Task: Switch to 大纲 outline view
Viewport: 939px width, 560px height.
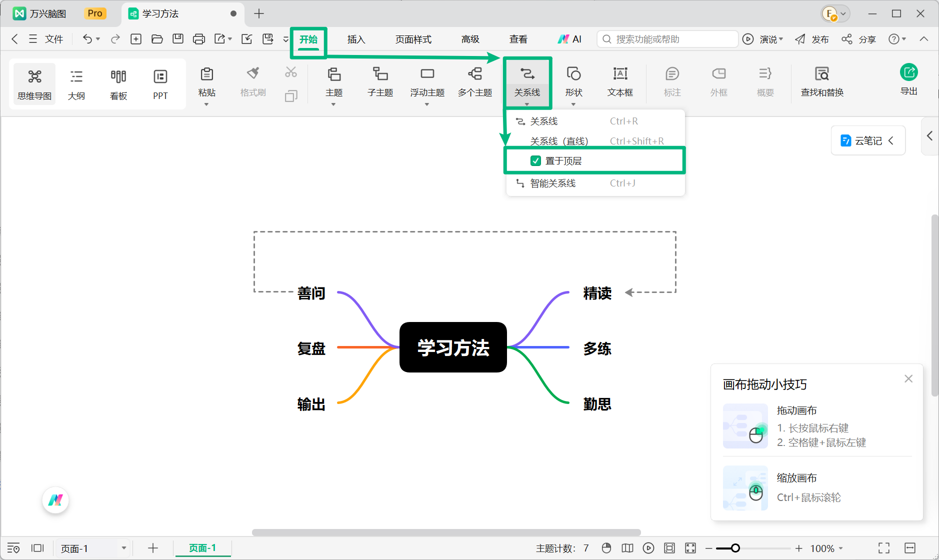Action: [x=76, y=84]
